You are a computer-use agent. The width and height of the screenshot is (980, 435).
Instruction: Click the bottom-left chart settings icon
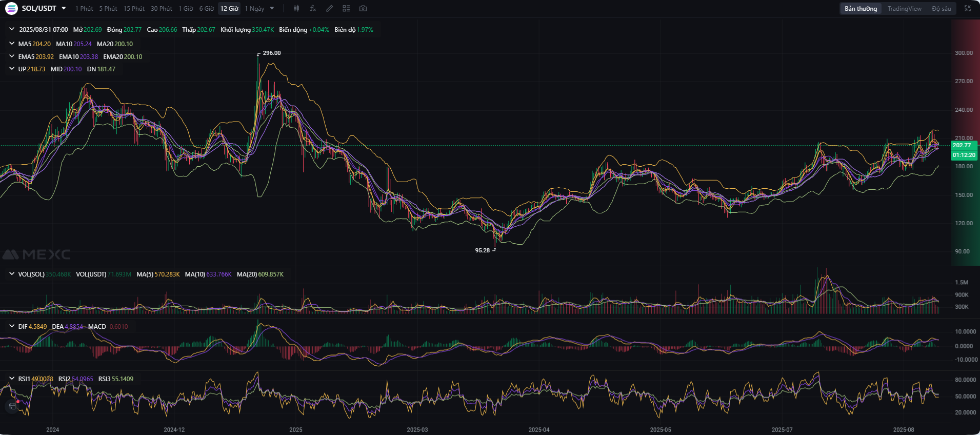click(12, 406)
